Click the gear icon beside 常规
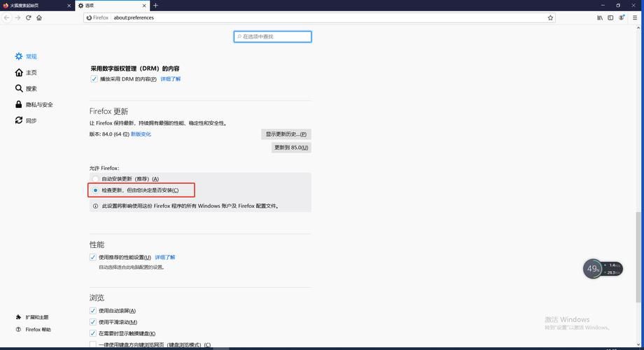Image resolution: width=644 pixels, height=350 pixels. tap(19, 56)
